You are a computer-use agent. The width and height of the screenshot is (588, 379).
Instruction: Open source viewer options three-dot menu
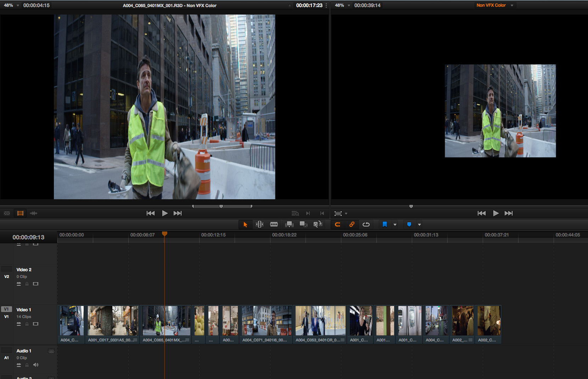click(326, 5)
